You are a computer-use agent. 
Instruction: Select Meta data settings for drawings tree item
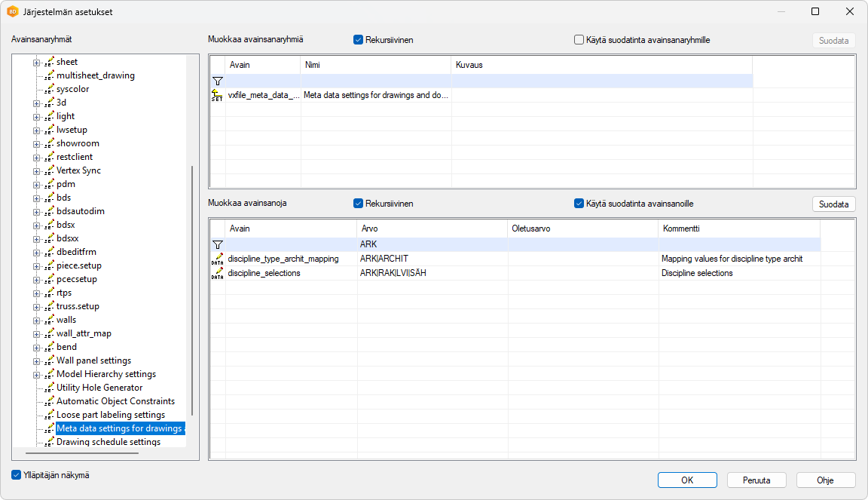[x=120, y=428]
